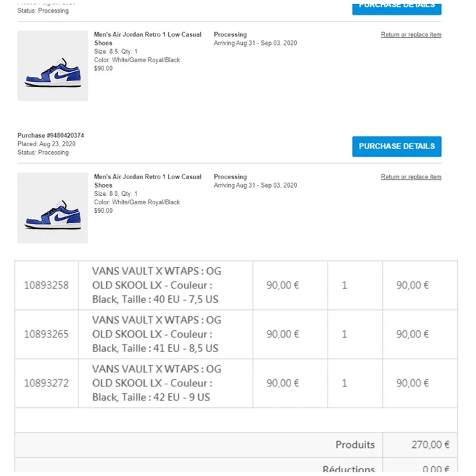Screen dimensions: 476x476
Task: Select product reference 10893258
Action: click(x=46, y=286)
